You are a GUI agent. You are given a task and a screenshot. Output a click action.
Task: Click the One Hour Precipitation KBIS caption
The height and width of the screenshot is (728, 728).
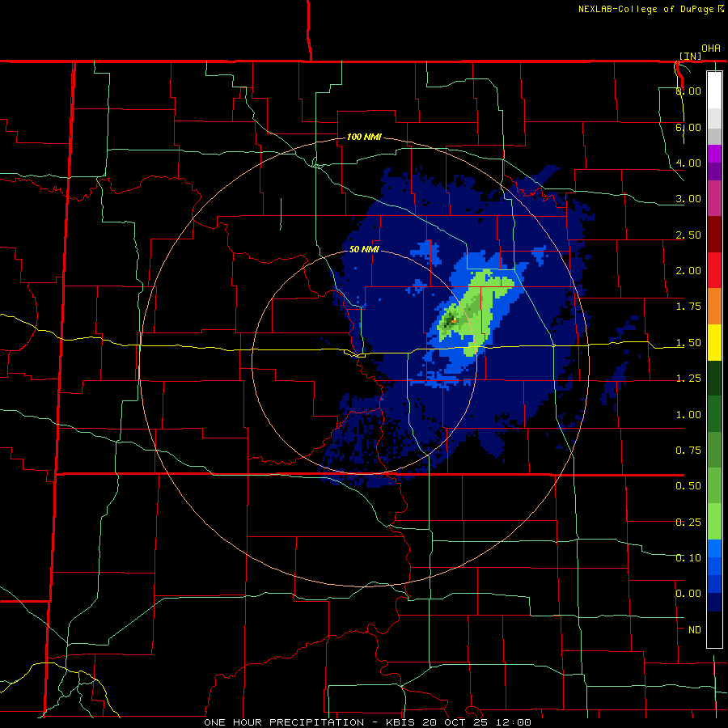point(367,722)
